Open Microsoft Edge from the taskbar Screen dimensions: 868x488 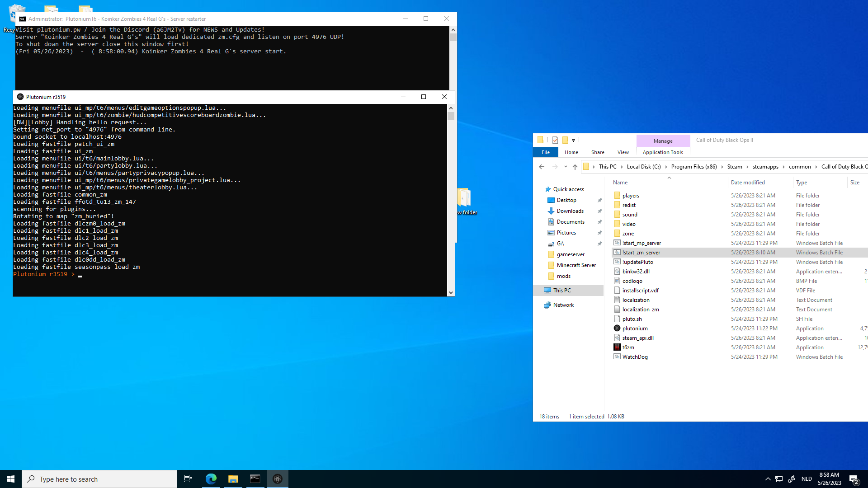[x=211, y=479]
